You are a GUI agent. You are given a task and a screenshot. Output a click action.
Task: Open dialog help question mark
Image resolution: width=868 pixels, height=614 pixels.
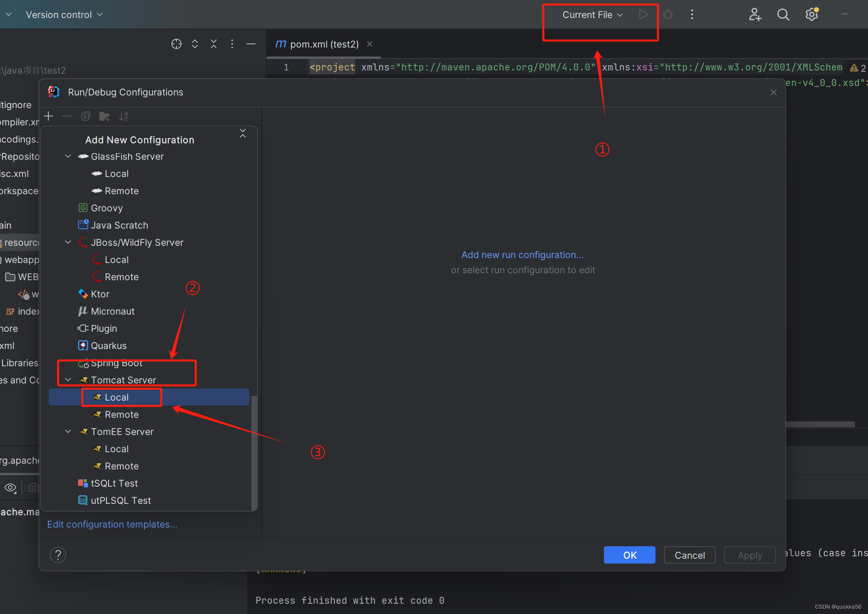[x=58, y=555]
